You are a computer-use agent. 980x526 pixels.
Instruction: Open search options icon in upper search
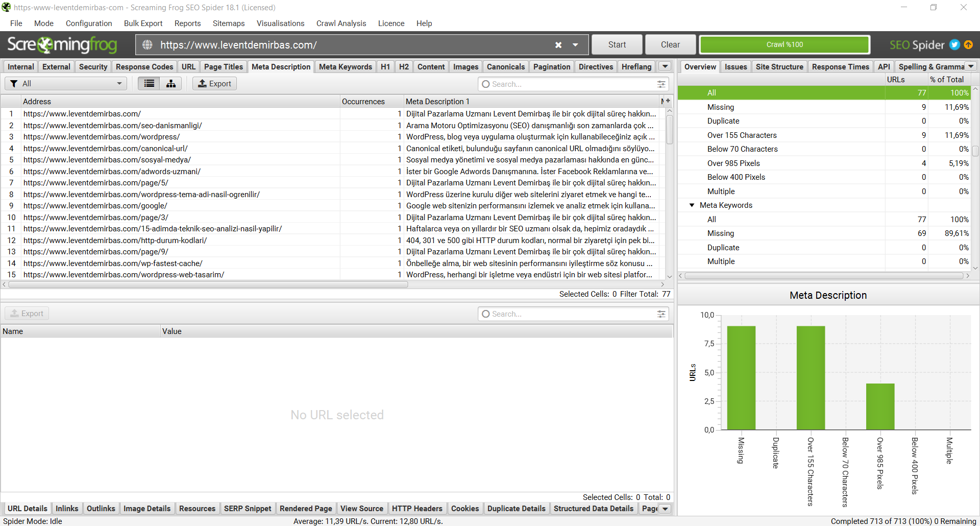(661, 84)
